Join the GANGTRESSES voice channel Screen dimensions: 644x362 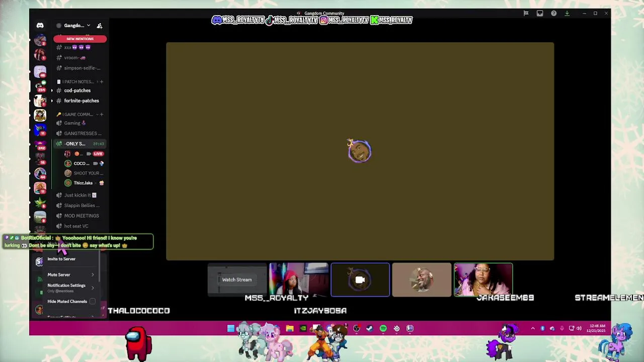click(x=79, y=133)
